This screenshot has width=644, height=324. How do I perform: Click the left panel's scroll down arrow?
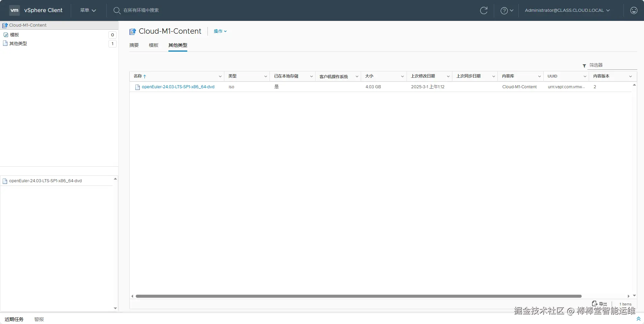(x=115, y=308)
